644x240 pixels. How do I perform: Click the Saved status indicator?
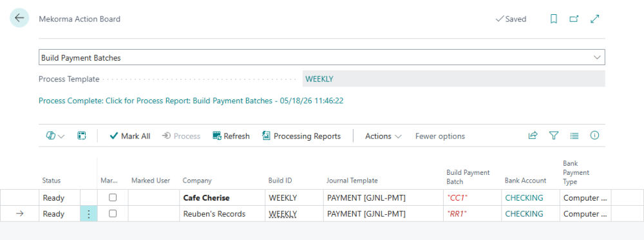511,19
